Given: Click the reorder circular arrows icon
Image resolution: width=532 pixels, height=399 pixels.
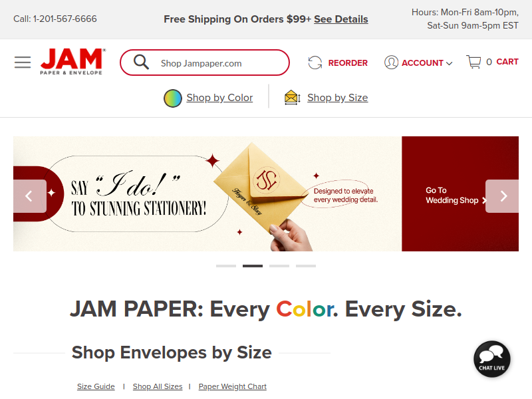Looking at the screenshot, I should (x=315, y=63).
